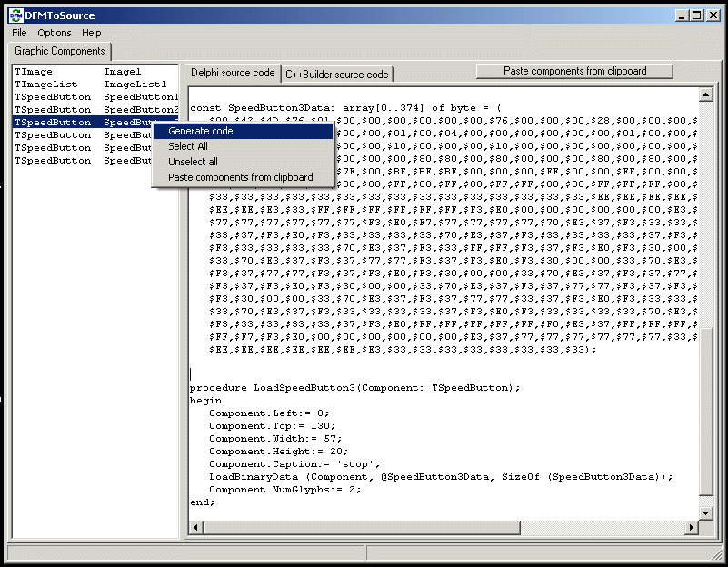Choose Select All in context menu
Viewport: 728px width, 567px height.
coord(243,146)
